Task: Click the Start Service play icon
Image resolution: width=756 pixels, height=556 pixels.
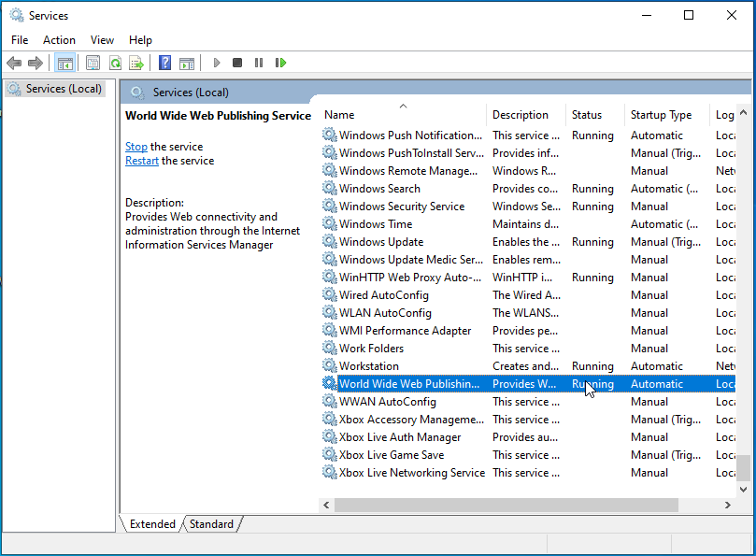Action: pos(217,63)
